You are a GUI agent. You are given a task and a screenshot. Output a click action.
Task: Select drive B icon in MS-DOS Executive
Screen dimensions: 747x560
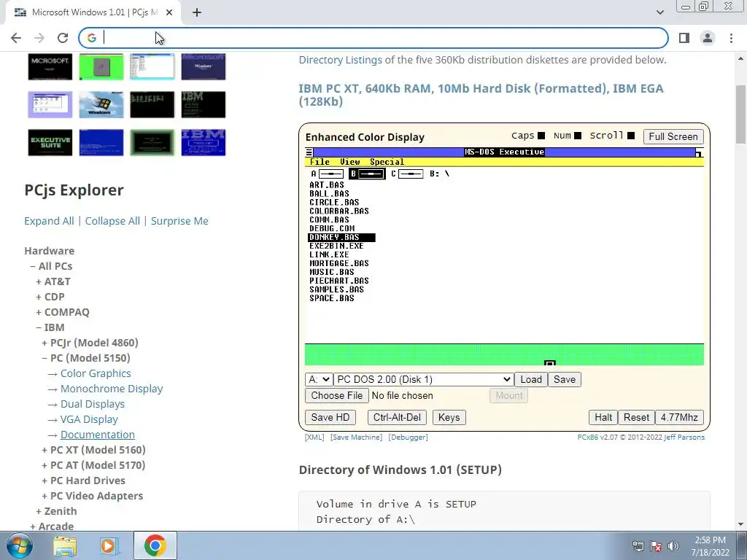[367, 174]
